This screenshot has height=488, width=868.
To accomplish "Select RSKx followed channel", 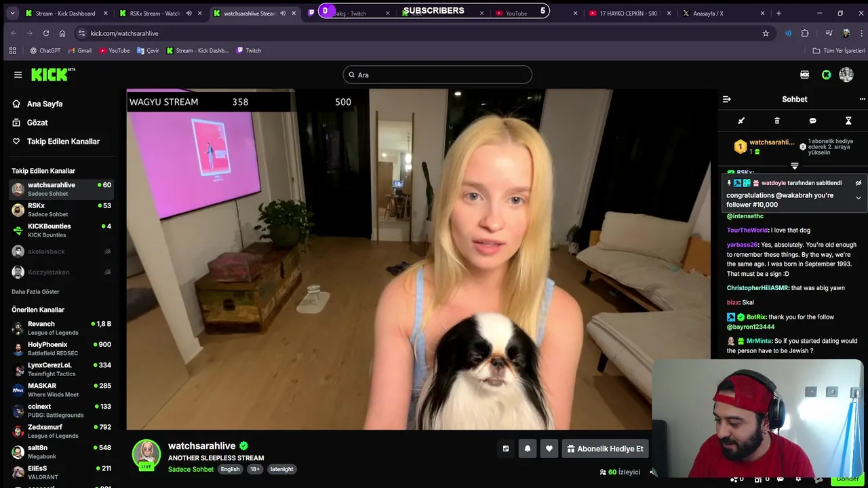I will pos(62,209).
